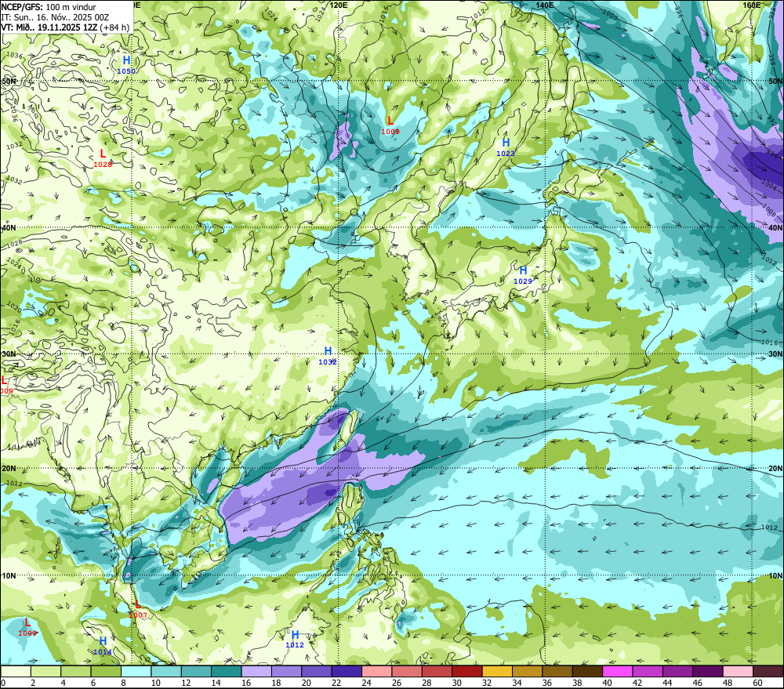Select the lavender 16–18 legend swatch

tap(256, 671)
